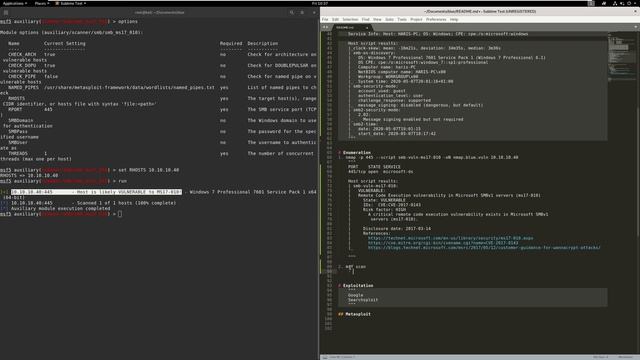Open Sublime Text Project menu
The height and width of the screenshot is (360, 640).
click(x=416, y=19)
